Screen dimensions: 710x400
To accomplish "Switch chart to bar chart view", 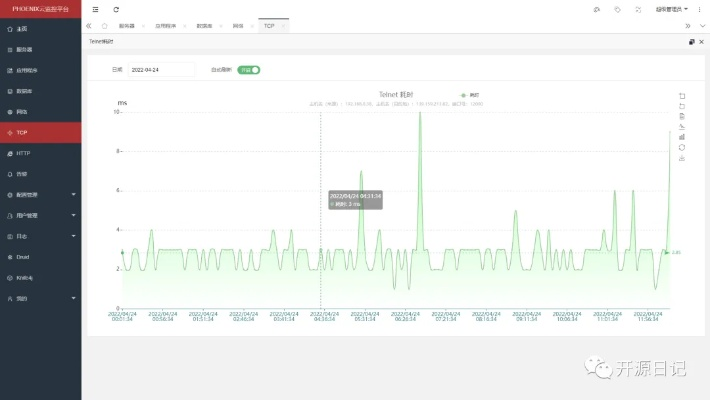I will coord(682,137).
